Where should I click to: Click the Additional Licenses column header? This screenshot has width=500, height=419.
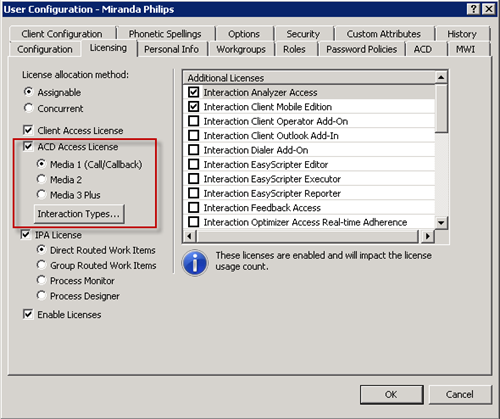tap(309, 78)
